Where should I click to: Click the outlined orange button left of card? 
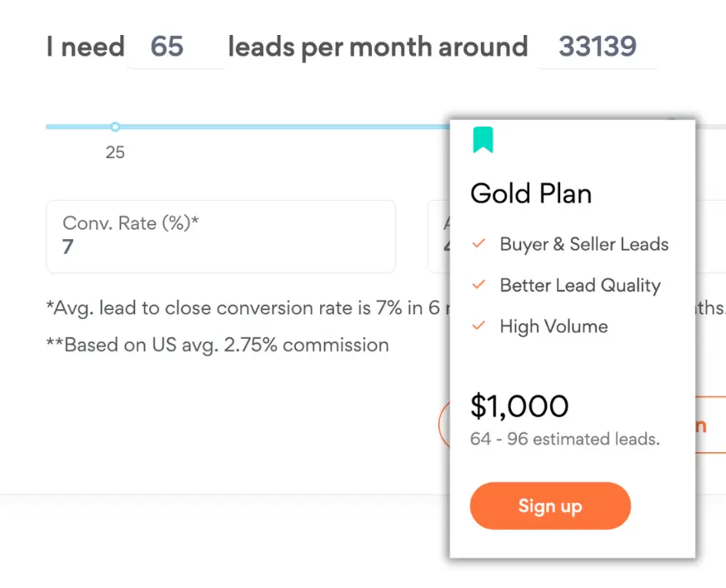pyautogui.click(x=444, y=424)
